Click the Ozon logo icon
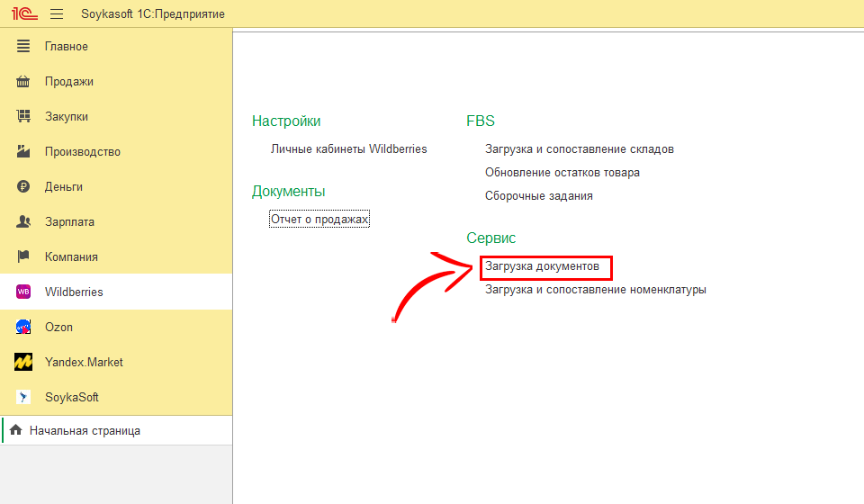 pyautogui.click(x=24, y=327)
